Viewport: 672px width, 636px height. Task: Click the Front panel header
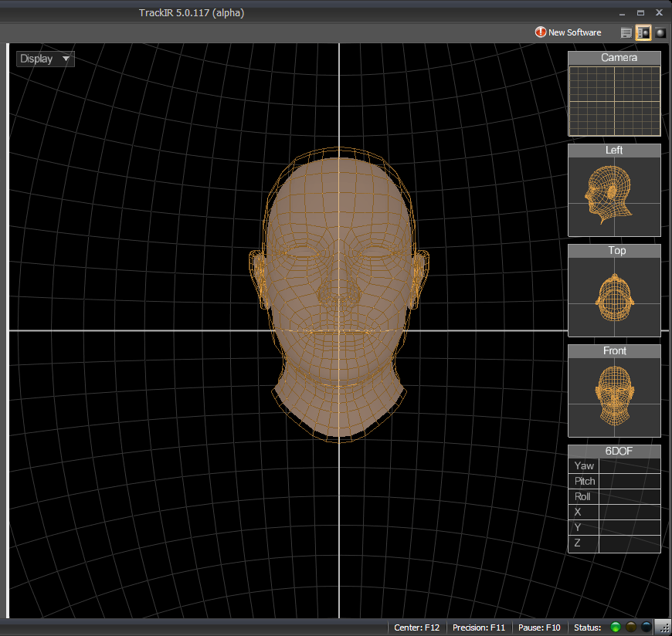[x=614, y=350]
